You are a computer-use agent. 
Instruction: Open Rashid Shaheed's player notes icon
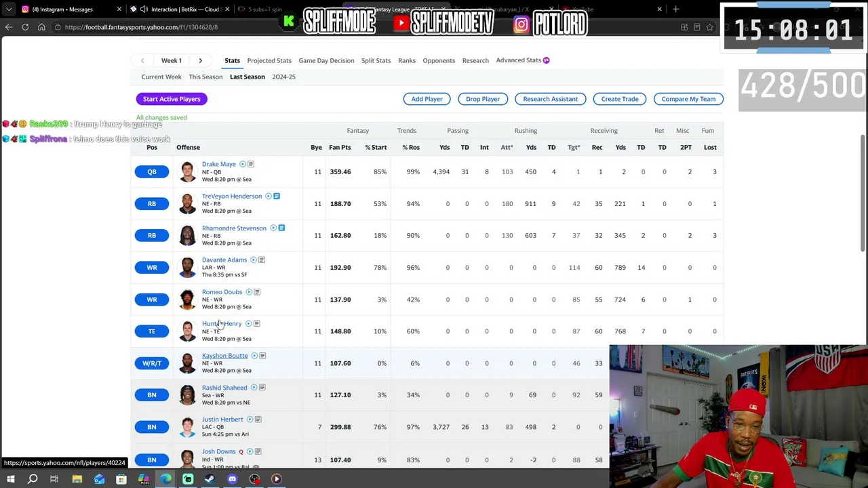(262, 387)
